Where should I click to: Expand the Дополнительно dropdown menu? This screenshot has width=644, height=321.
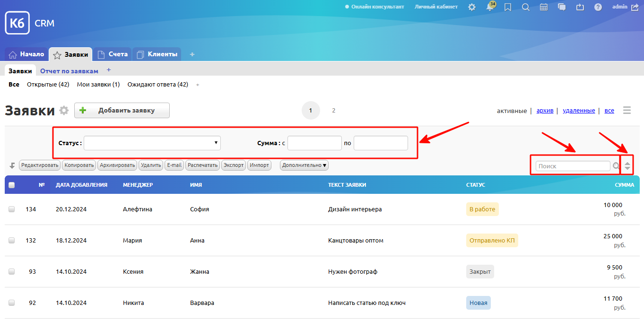click(x=304, y=165)
